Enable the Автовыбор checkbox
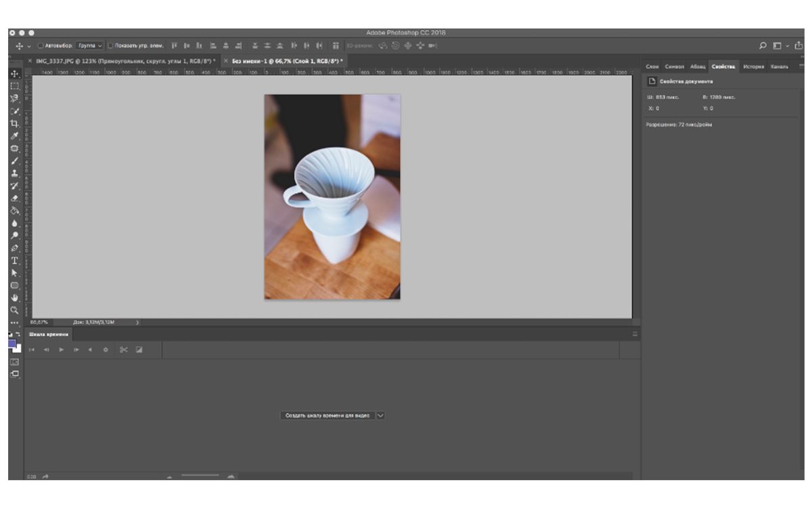The image size is (812, 508). (x=40, y=45)
